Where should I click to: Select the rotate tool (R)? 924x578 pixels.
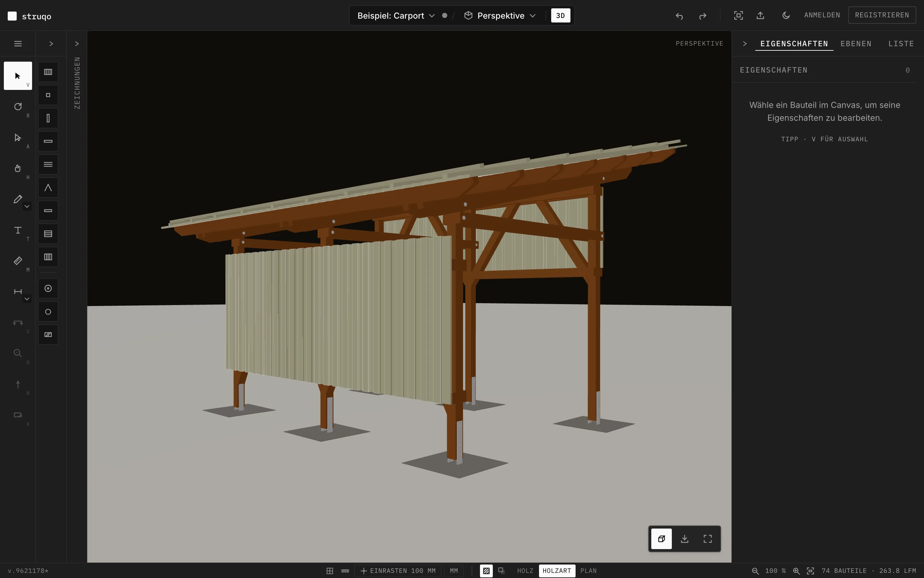click(x=18, y=107)
